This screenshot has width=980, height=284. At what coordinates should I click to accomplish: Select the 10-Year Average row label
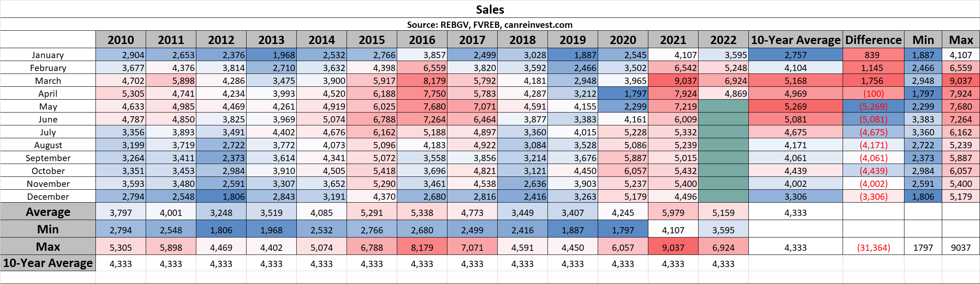(48, 263)
